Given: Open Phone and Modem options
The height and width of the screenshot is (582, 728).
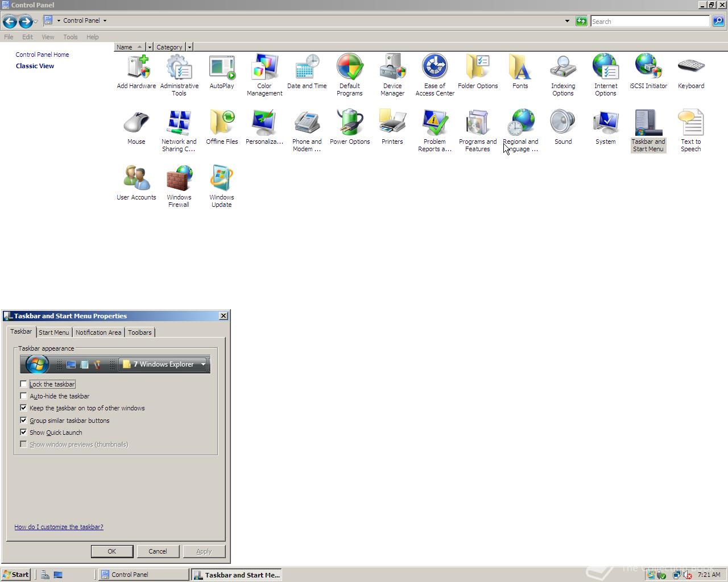Looking at the screenshot, I should (x=307, y=131).
